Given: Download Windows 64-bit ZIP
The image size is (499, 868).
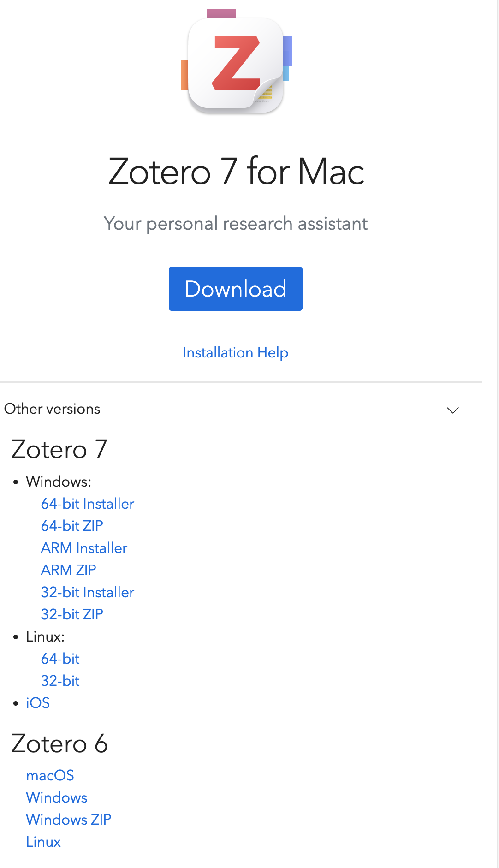Looking at the screenshot, I should [x=72, y=526].
